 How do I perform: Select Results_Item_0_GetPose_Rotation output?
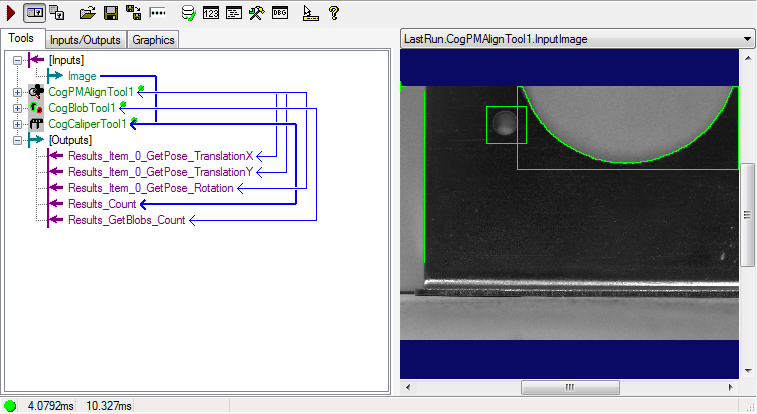150,188
